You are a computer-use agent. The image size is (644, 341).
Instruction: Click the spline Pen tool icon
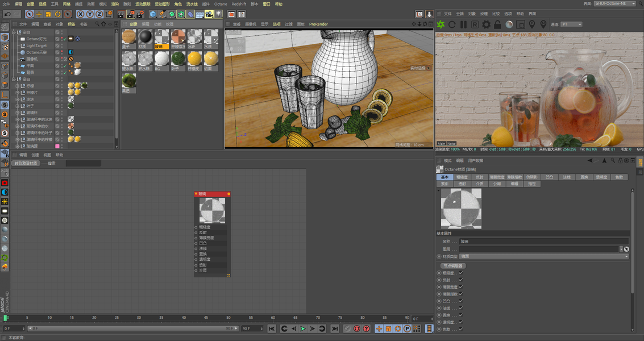(x=162, y=14)
